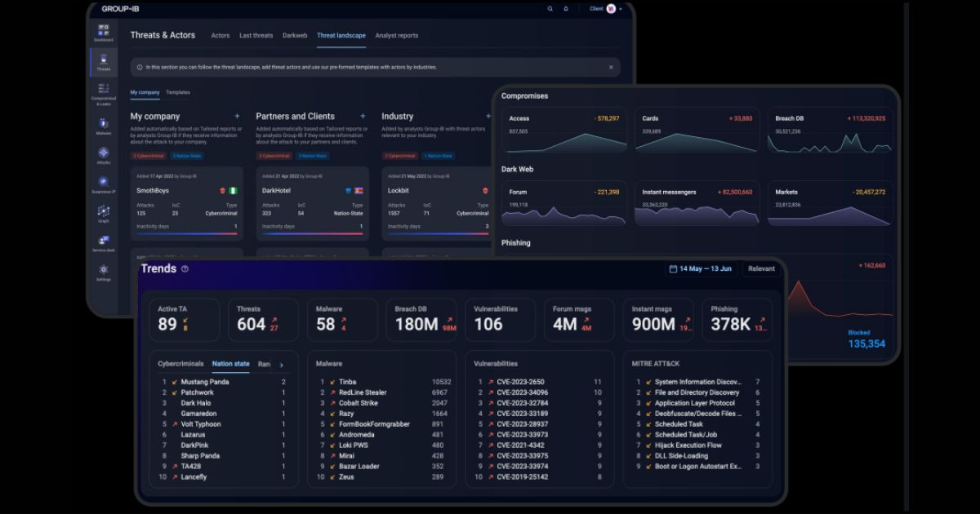
Task: Click the Relevant button in Trends
Action: pos(761,268)
